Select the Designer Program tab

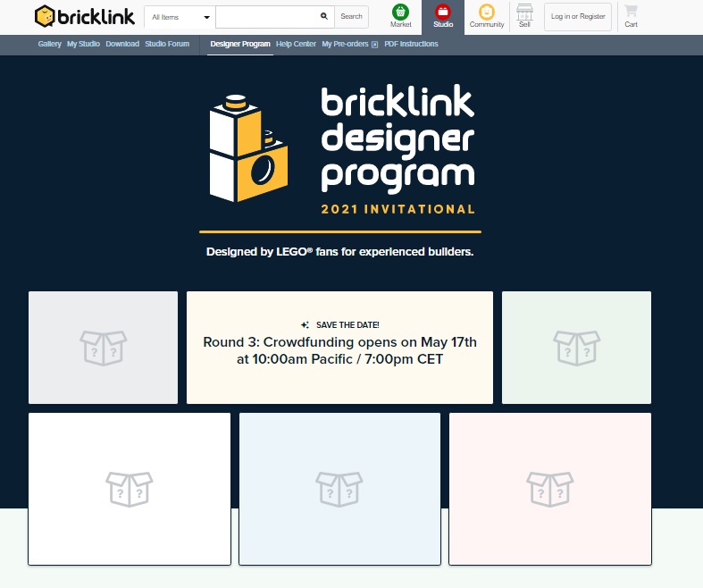(240, 44)
